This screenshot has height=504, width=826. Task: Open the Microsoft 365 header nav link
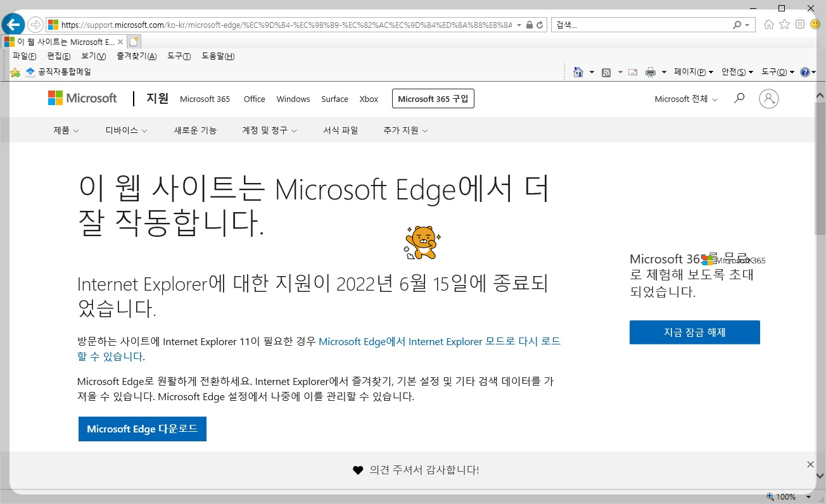205,99
